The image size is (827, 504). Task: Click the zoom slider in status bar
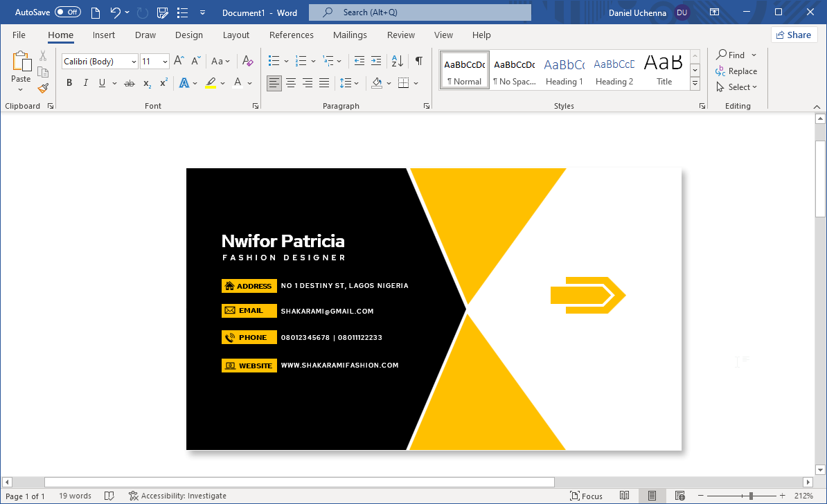751,496
